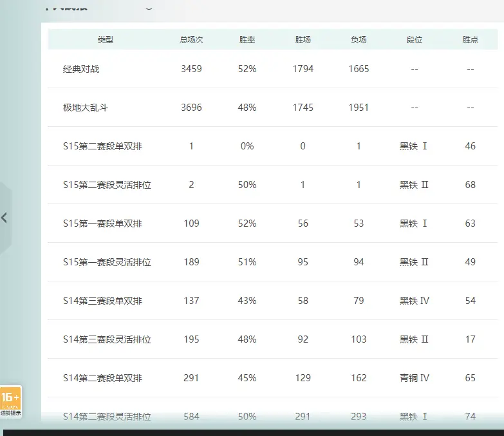Click the 3459 total games cell

[191, 69]
